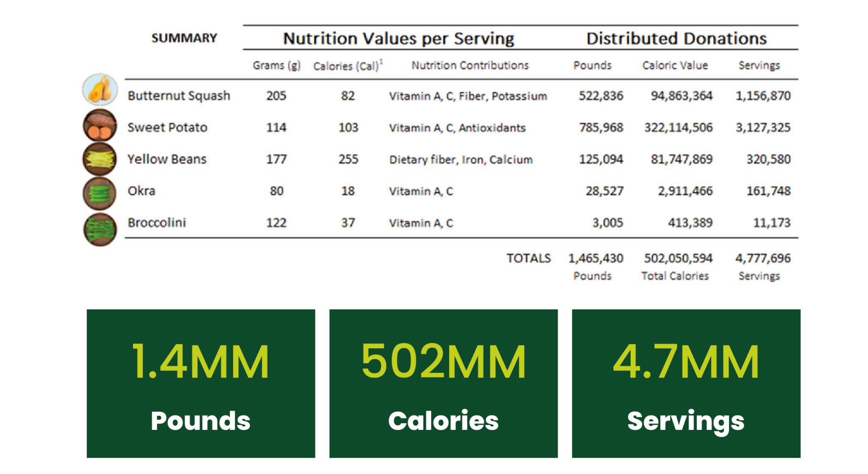Click the okra icon
Screen dimensions: 868x474
pyautogui.click(x=100, y=194)
